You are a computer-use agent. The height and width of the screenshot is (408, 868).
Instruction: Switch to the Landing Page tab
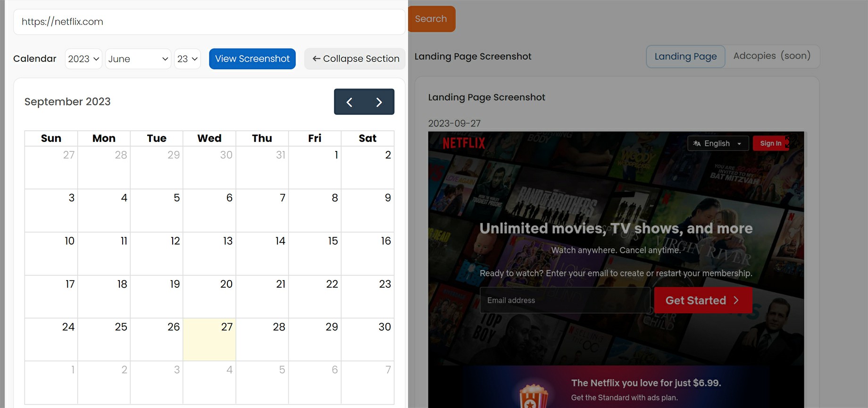point(685,57)
